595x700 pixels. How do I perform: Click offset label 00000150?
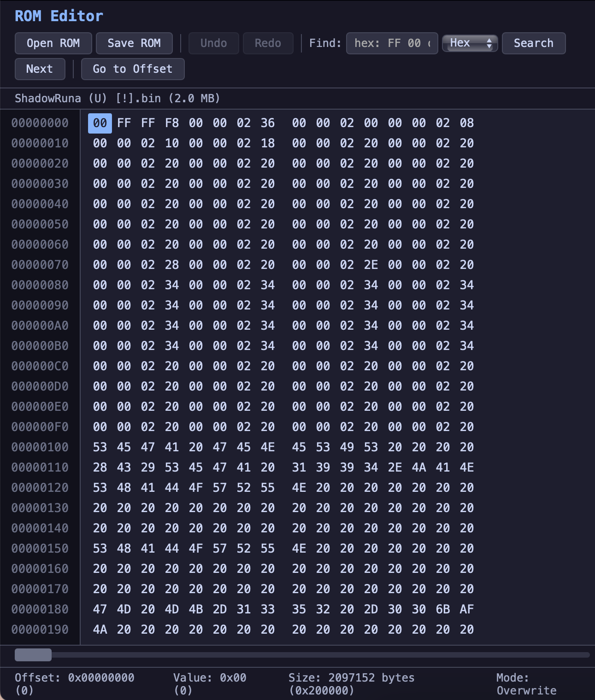coord(40,548)
